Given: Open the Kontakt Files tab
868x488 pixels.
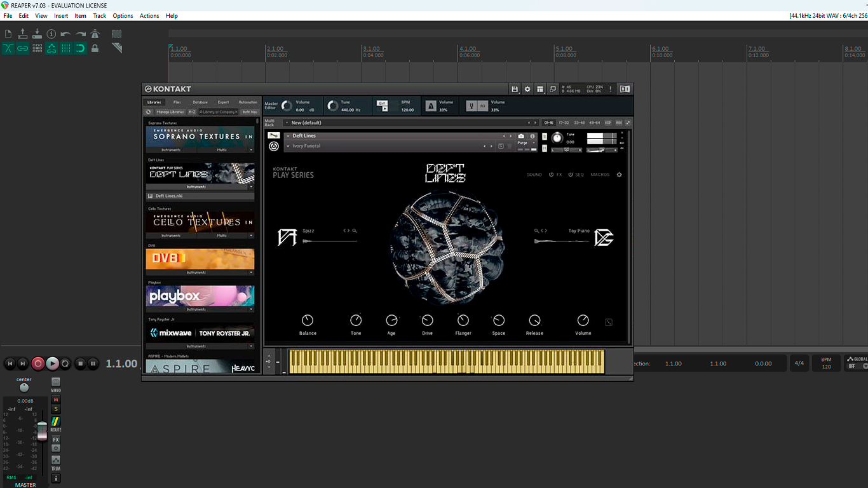Looking at the screenshot, I should click(x=177, y=102).
